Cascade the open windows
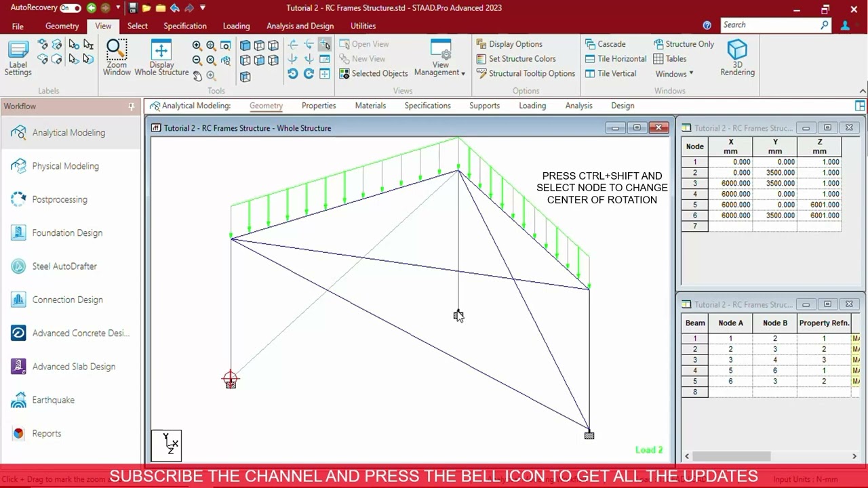Viewport: 868px width, 488px height. tap(605, 44)
